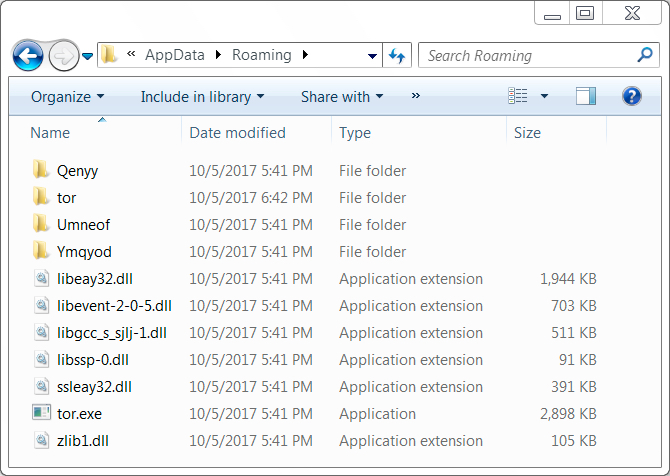Toggle the preview pane icon

click(586, 96)
